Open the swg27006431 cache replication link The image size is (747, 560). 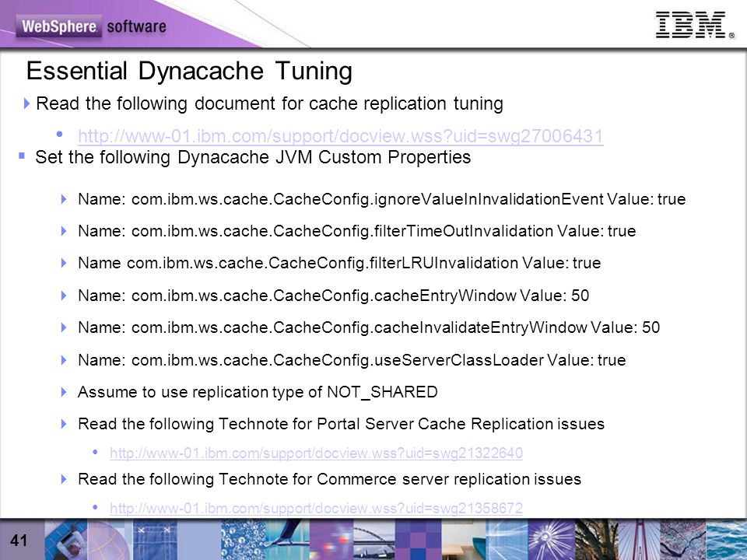point(341,136)
